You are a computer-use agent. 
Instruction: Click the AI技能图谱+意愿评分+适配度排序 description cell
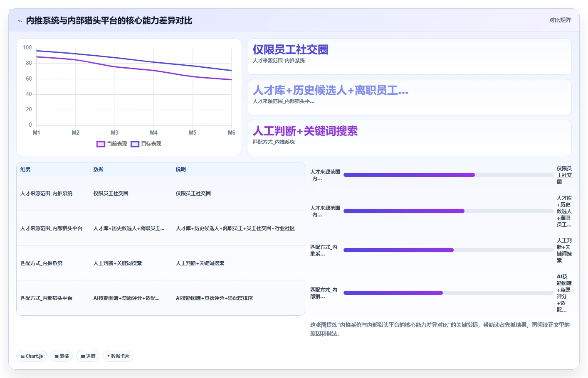tap(214, 298)
